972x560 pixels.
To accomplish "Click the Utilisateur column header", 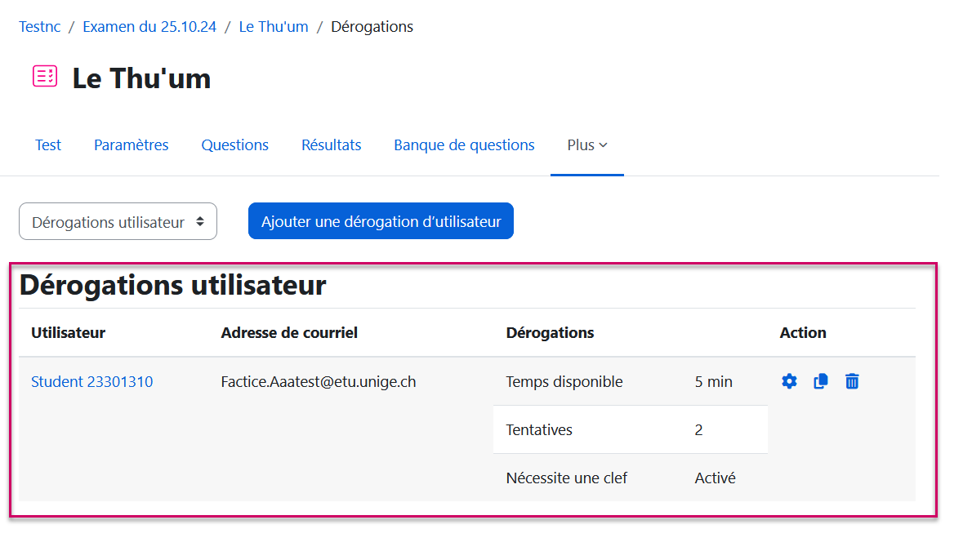I will [68, 332].
